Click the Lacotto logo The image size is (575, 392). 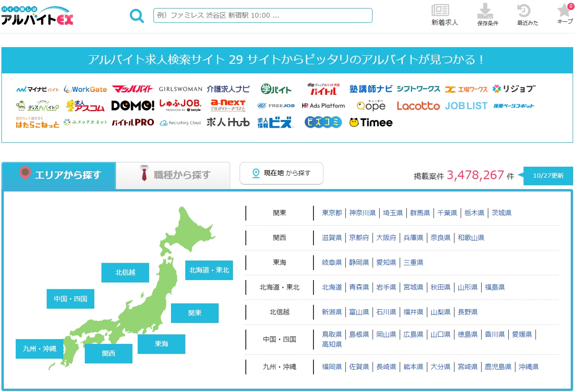pyautogui.click(x=419, y=106)
